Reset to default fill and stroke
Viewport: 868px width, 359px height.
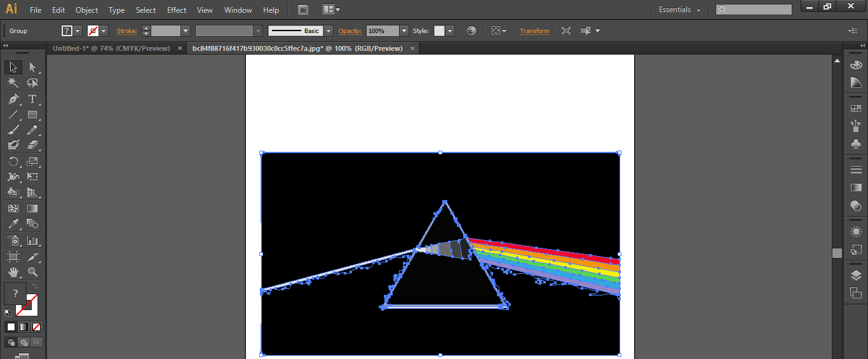(x=8, y=312)
